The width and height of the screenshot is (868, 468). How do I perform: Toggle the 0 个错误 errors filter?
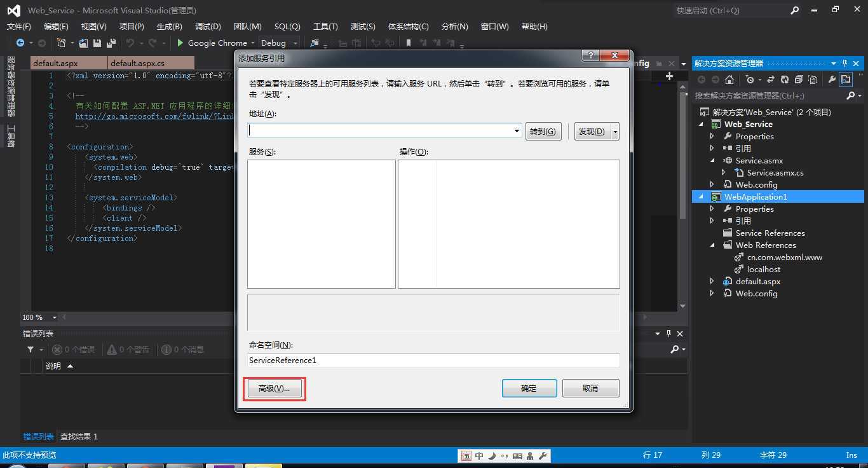(x=74, y=349)
